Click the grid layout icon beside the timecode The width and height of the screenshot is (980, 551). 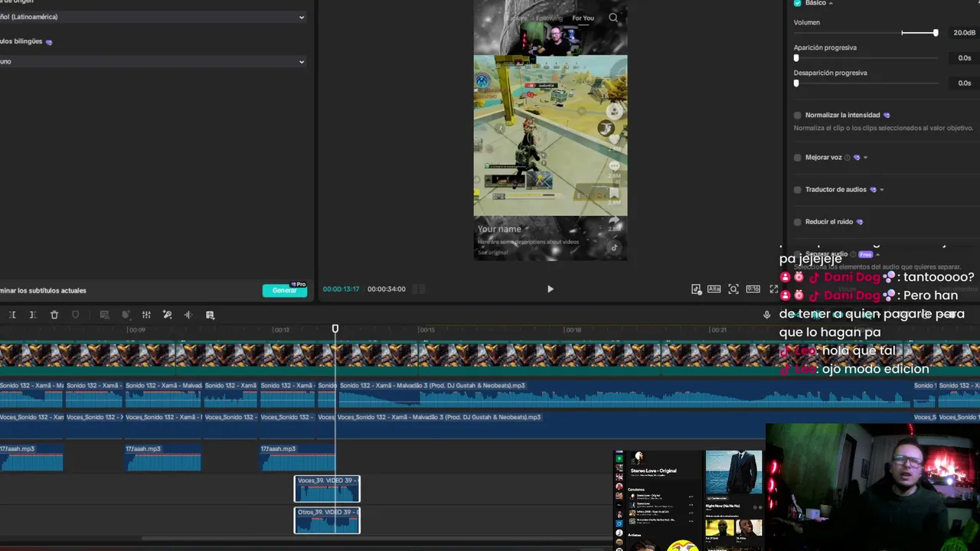click(x=419, y=289)
